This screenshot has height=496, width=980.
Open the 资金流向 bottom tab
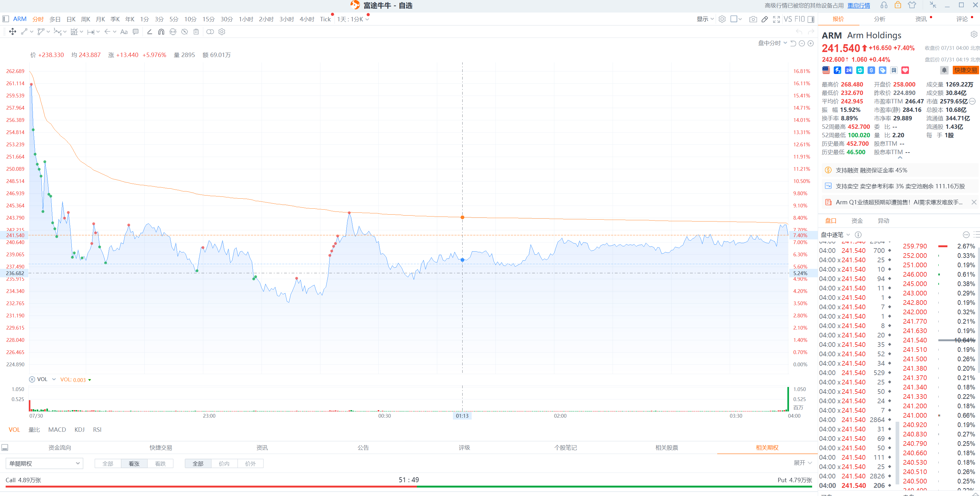point(60,448)
